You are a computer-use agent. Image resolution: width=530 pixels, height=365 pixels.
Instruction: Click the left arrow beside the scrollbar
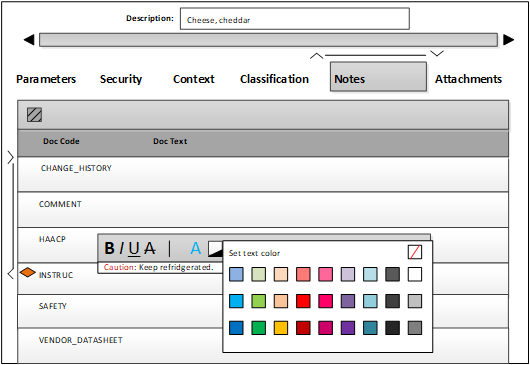[29, 40]
